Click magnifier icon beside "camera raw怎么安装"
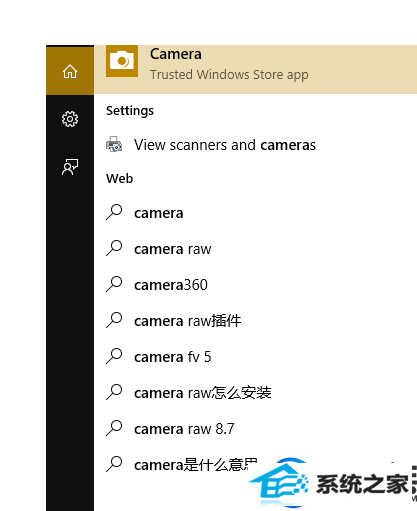This screenshot has width=417, height=511. point(114,392)
